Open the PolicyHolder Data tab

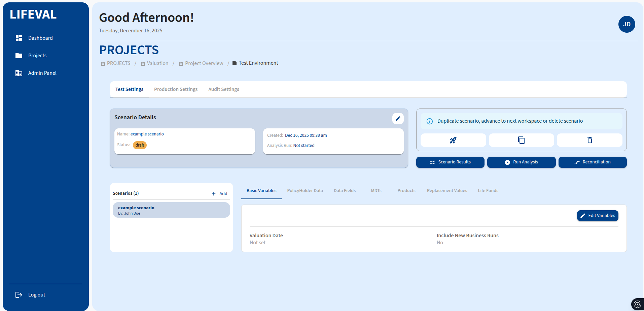(x=305, y=191)
